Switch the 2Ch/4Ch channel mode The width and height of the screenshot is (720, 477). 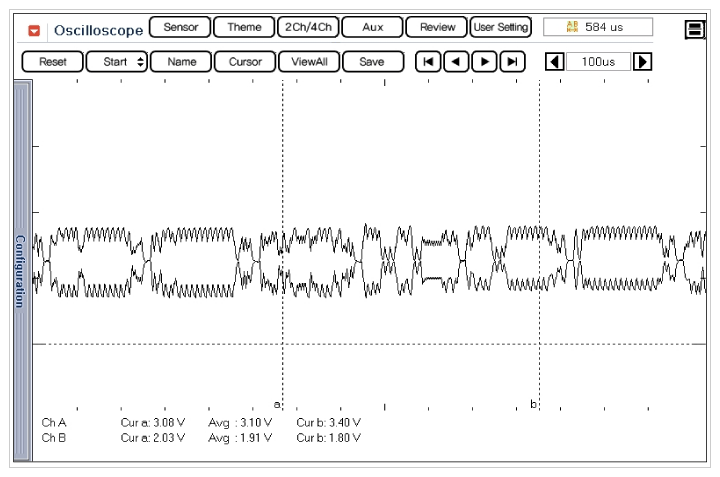308,27
